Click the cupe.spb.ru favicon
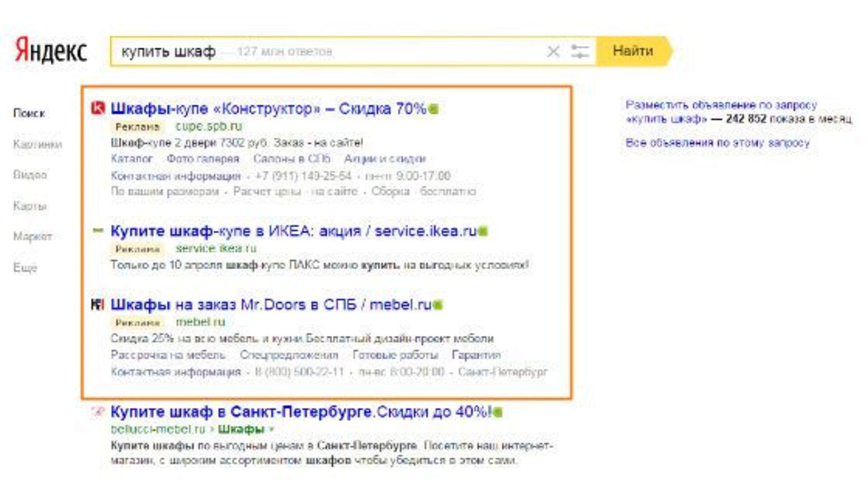The width and height of the screenshot is (868, 488). (98, 108)
